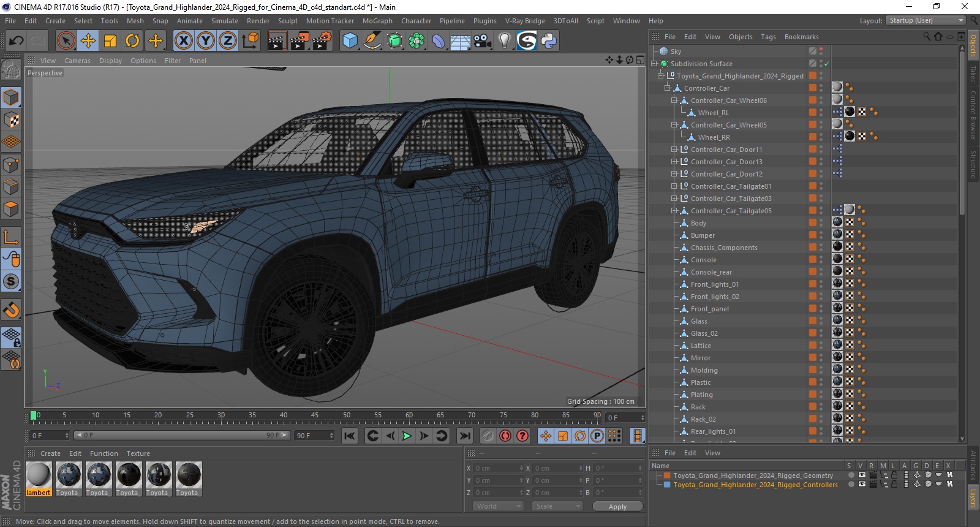Select the Body object
The height and width of the screenshot is (527, 980).
tap(698, 223)
